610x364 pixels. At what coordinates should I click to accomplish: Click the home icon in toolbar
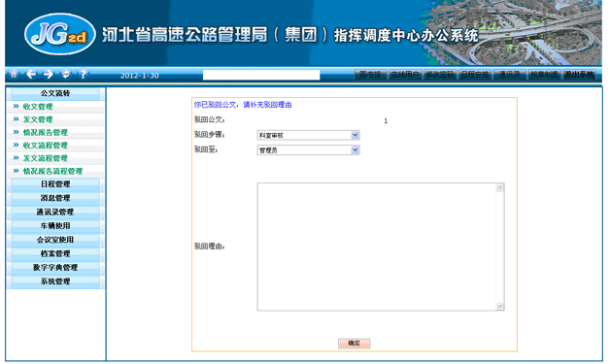pyautogui.click(x=14, y=74)
